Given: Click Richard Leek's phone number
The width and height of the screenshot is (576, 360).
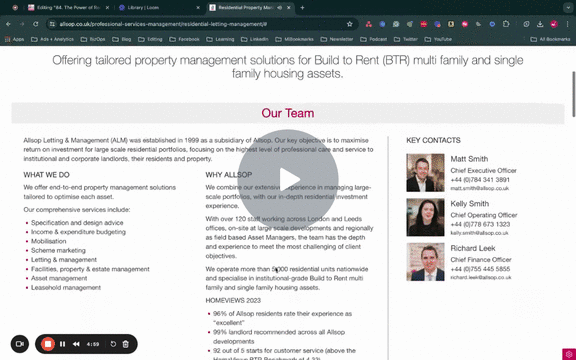Looking at the screenshot, I should click(x=480, y=269).
